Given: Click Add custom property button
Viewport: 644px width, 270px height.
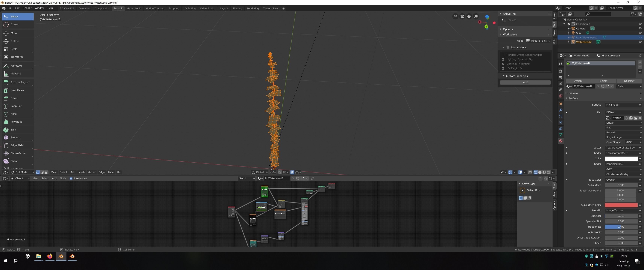Looking at the screenshot, I should point(525,82).
